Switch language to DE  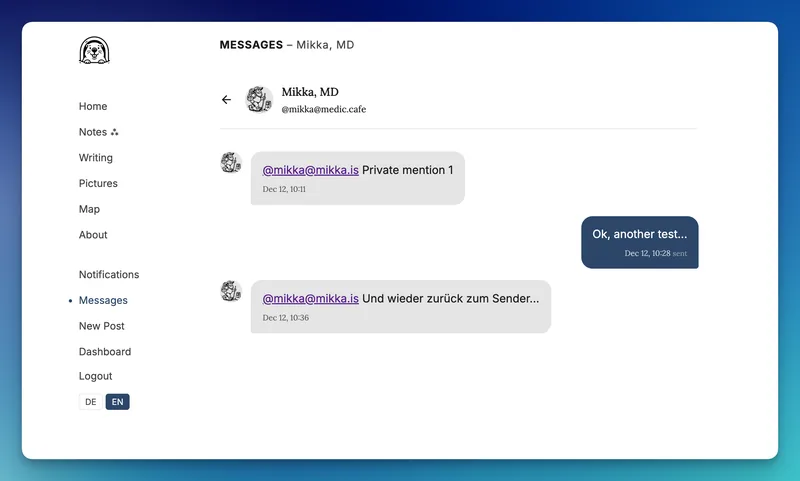(x=91, y=402)
